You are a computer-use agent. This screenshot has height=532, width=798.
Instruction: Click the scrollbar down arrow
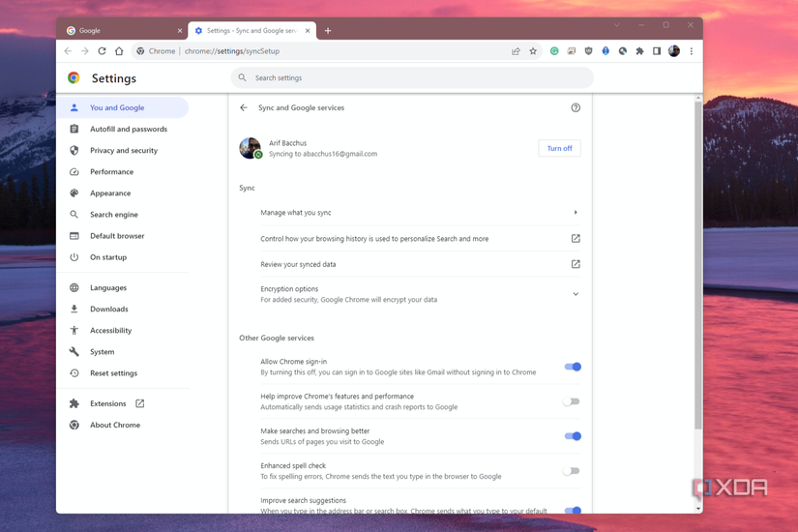(698, 508)
